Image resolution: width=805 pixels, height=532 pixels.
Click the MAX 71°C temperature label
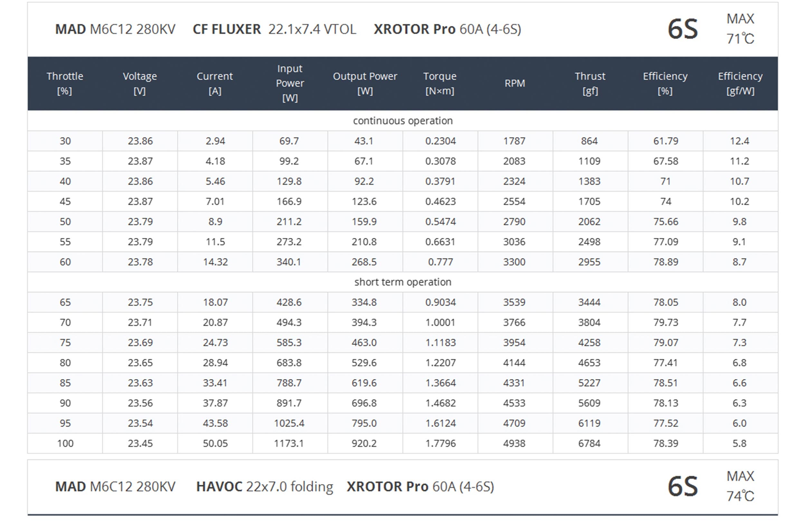coord(740,29)
